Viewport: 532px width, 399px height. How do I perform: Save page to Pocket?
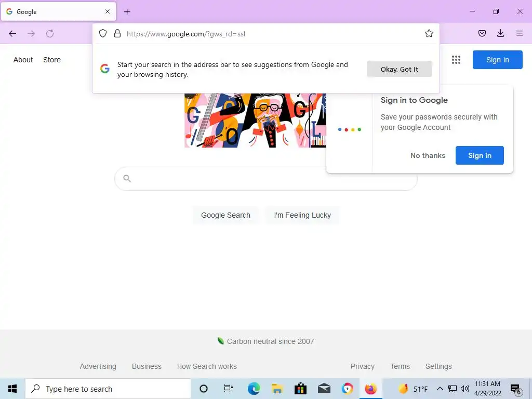pyautogui.click(x=482, y=33)
